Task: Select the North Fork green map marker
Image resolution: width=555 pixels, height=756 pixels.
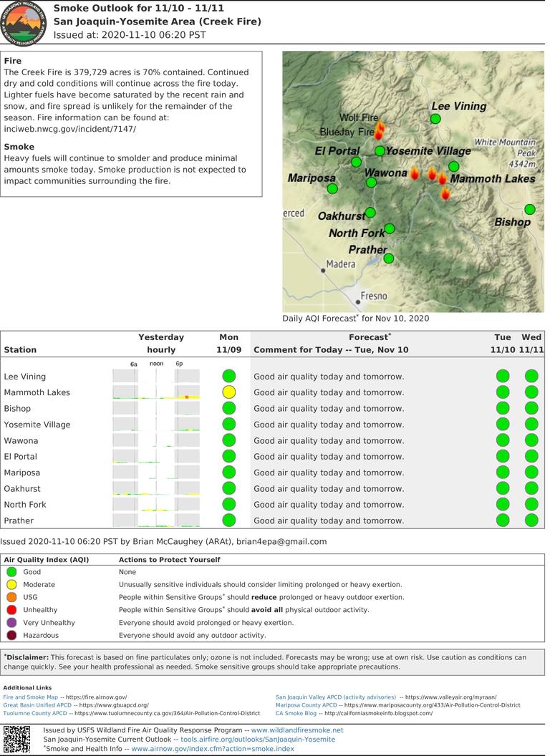Action: pyautogui.click(x=390, y=228)
